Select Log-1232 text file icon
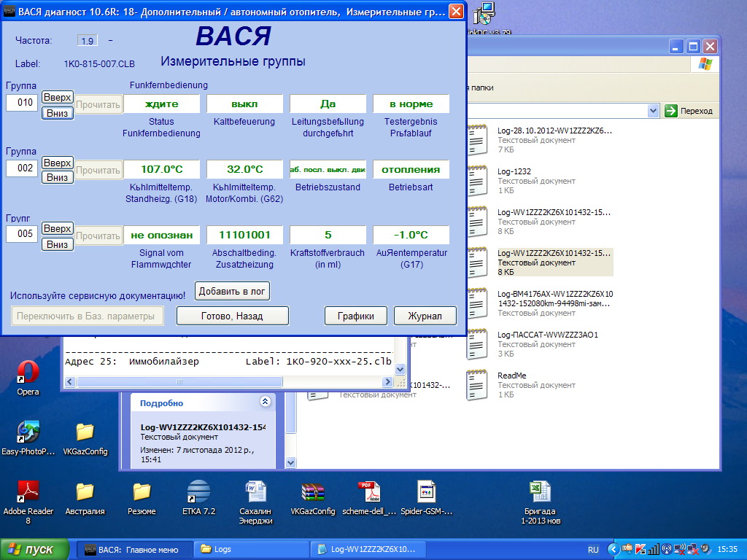 [477, 181]
